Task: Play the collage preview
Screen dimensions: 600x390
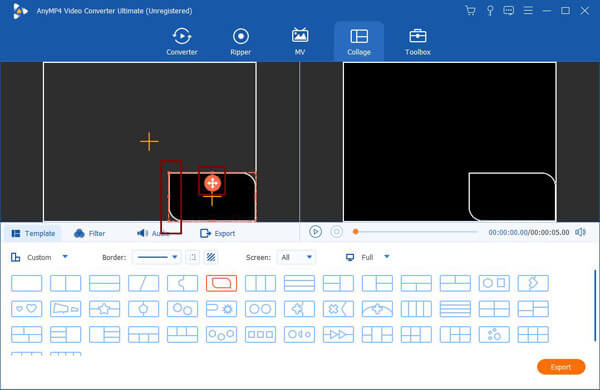Action: 315,232
